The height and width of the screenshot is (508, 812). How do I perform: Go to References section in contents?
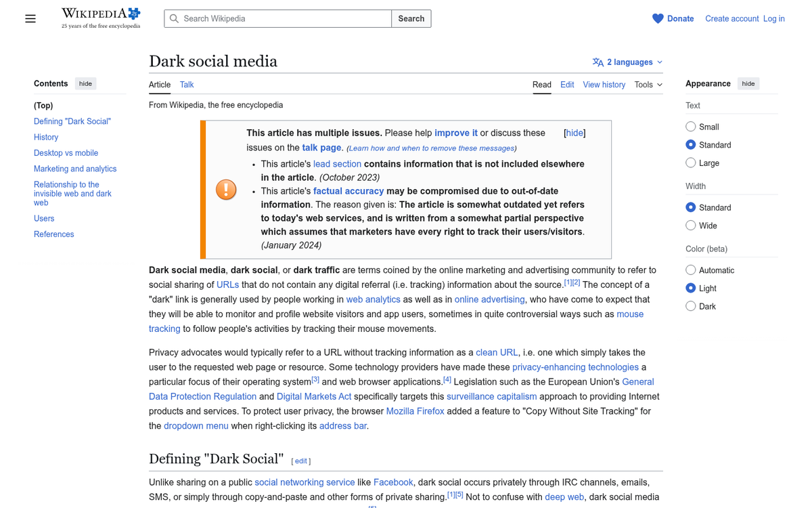(x=54, y=234)
